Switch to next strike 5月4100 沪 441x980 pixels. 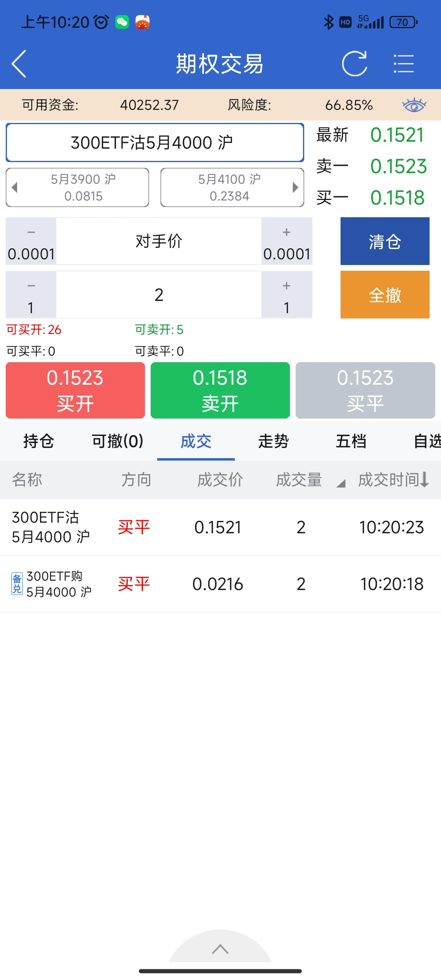tap(232, 187)
